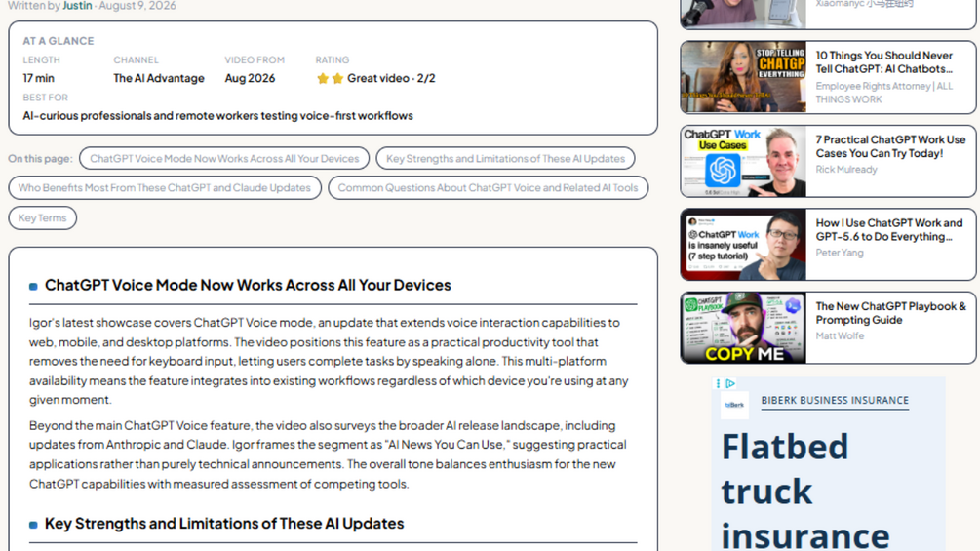
Task: Click the Great video 2/2 rating text
Action: pyautogui.click(x=391, y=78)
